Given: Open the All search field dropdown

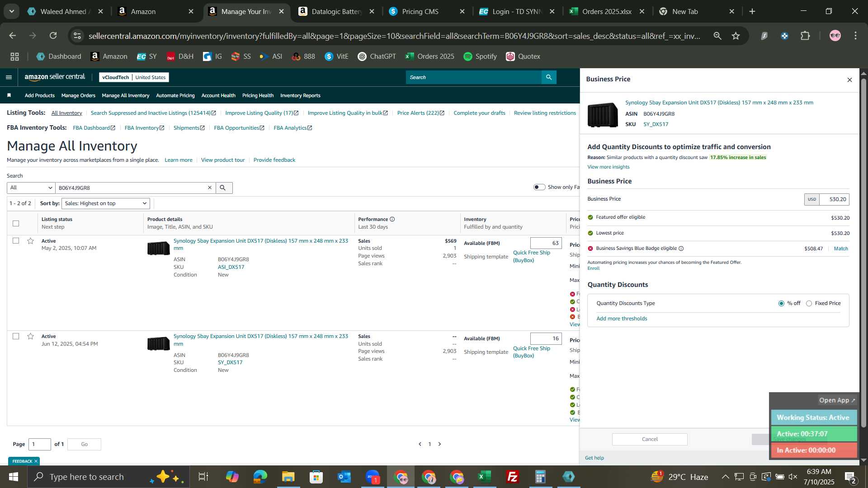Looking at the screenshot, I should tap(31, 188).
